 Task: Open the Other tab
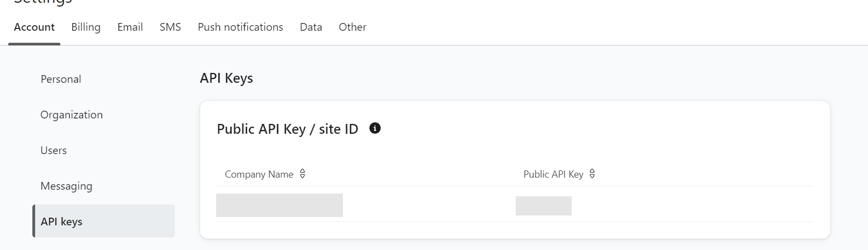(x=352, y=27)
